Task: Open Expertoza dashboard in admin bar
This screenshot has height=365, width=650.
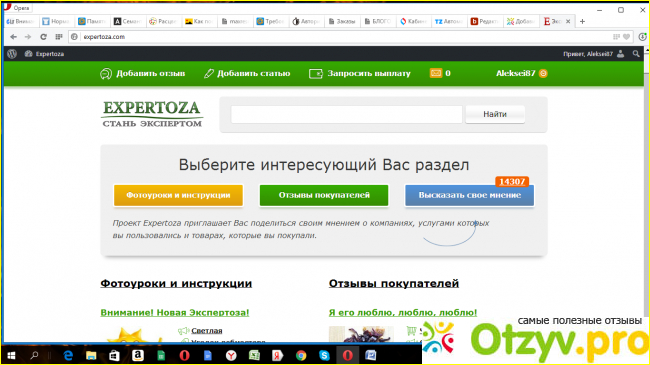Action: click(44, 54)
